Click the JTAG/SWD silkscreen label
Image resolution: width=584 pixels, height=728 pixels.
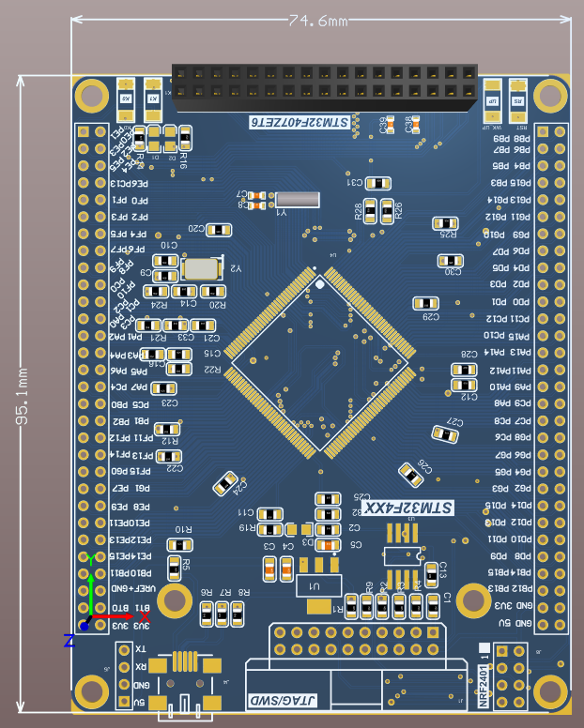pyautogui.click(x=283, y=700)
